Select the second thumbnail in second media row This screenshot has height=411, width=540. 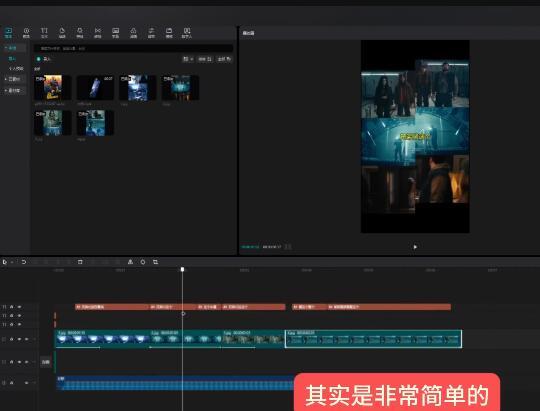pos(95,123)
